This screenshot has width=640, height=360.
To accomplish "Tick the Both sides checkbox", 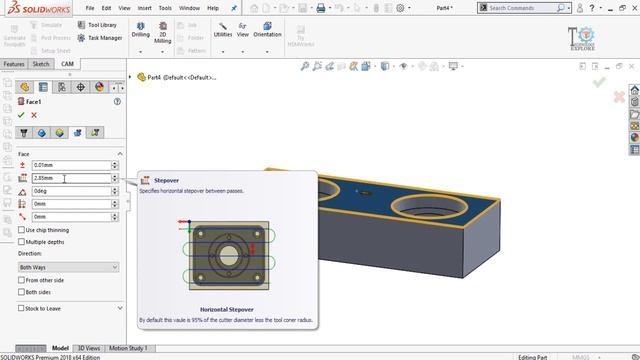I will 21,292.
